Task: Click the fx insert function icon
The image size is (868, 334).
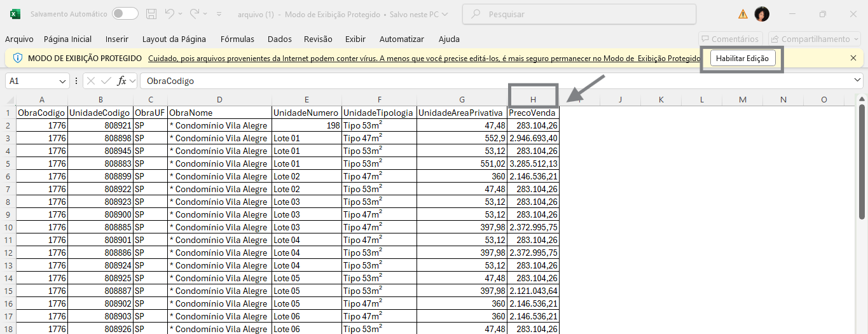Action: pyautogui.click(x=122, y=81)
